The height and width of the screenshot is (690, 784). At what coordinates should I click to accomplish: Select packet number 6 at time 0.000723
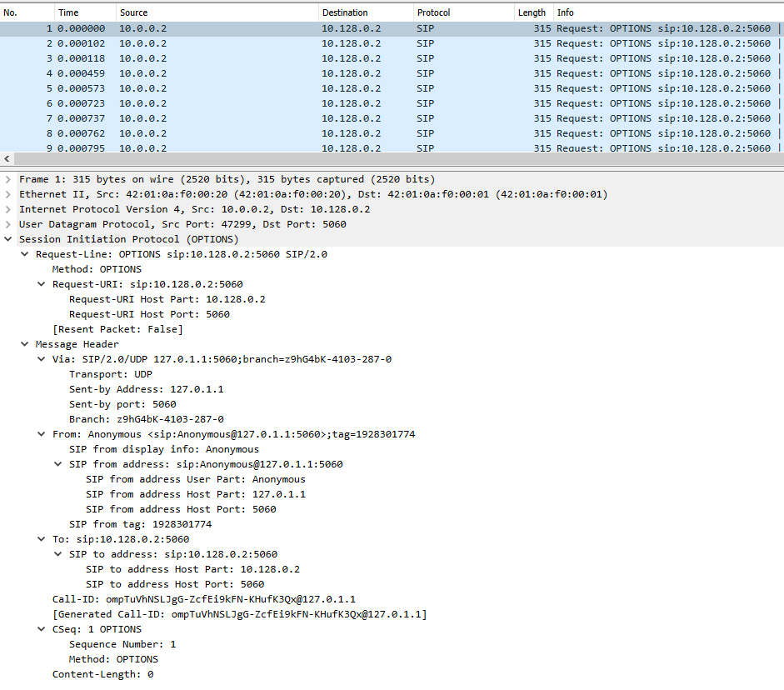[392, 103]
